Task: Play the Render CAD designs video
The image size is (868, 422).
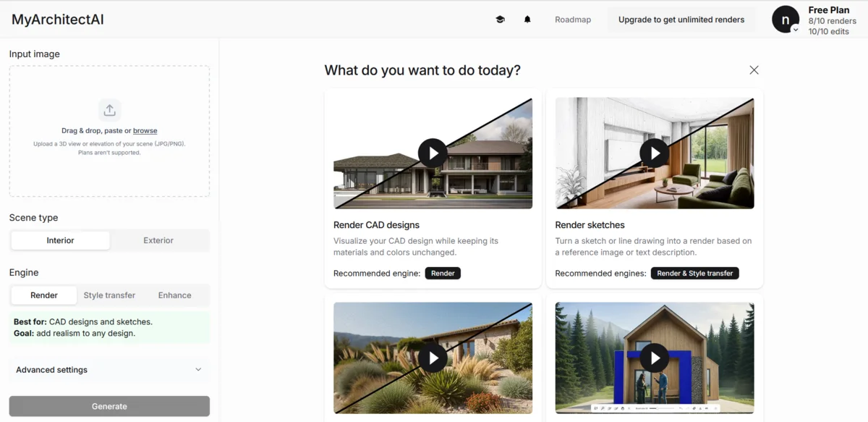Action: tap(433, 153)
